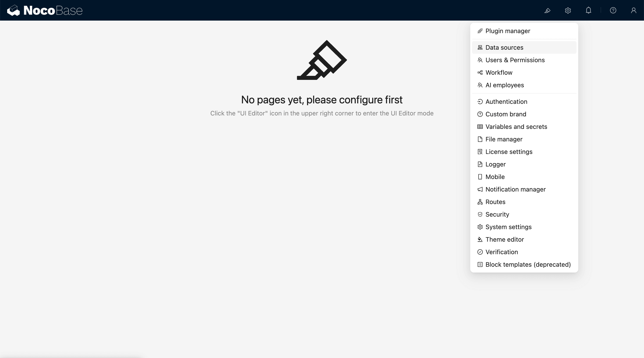Click the settings gear icon in header

pos(568,11)
